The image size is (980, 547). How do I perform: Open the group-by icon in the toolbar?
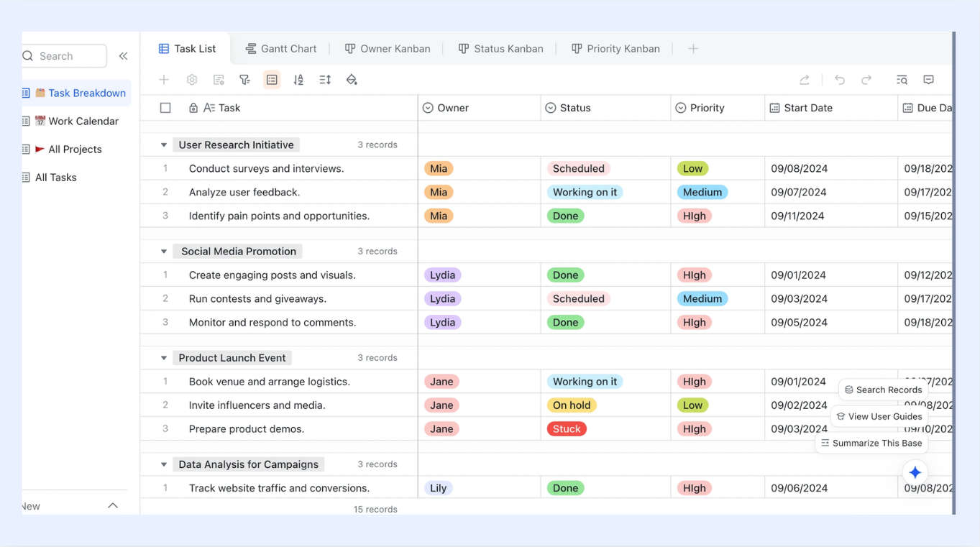[272, 80]
